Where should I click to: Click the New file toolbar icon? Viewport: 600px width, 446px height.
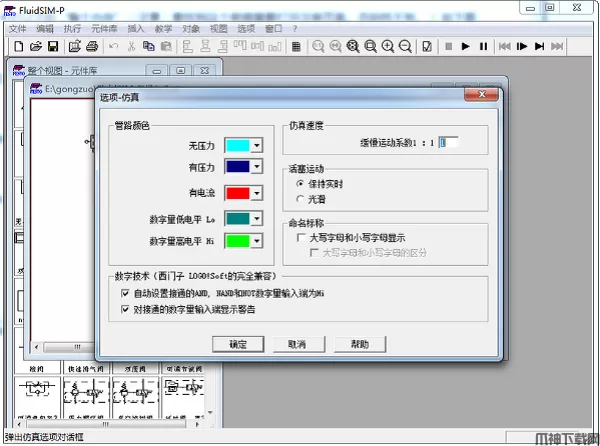click(x=18, y=46)
